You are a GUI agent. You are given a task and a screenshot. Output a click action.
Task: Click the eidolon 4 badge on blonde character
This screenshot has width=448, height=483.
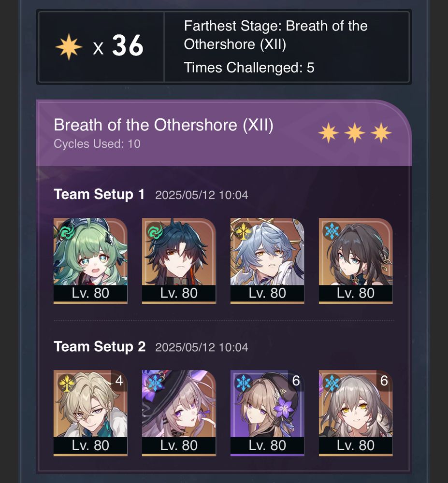[x=119, y=381]
